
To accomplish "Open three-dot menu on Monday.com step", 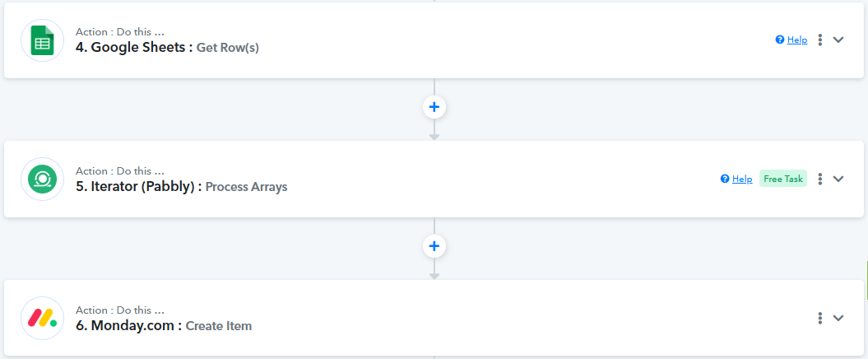I will (819, 318).
